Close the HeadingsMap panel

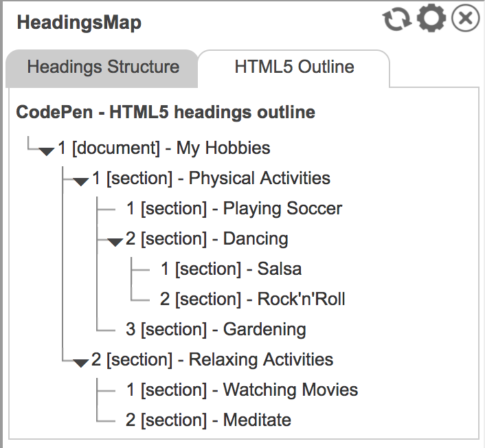465,19
